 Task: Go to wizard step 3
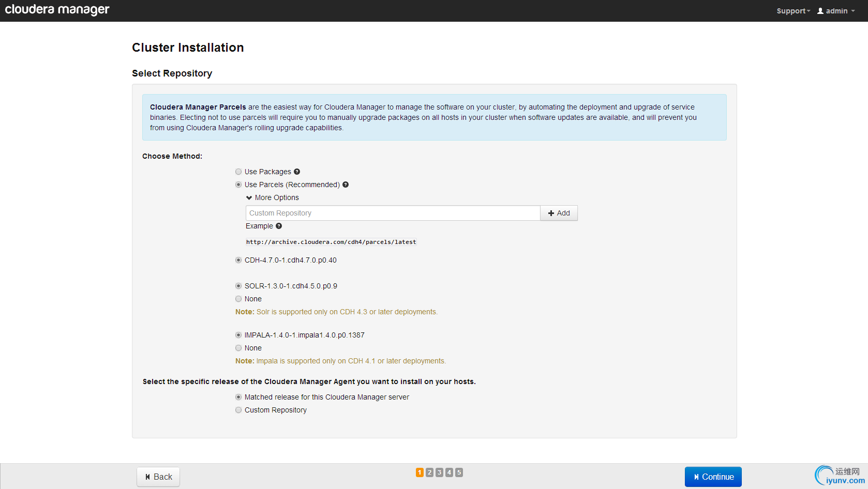click(439, 472)
